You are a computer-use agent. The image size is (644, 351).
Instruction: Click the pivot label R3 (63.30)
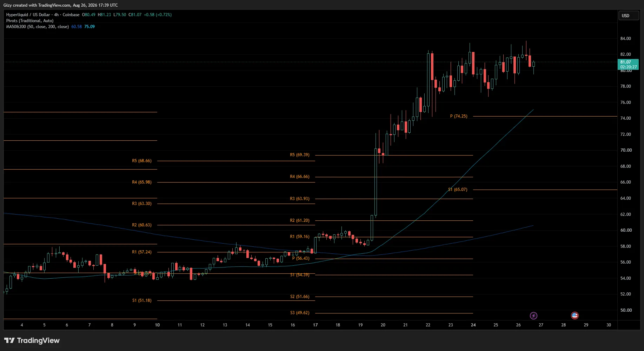pos(142,204)
